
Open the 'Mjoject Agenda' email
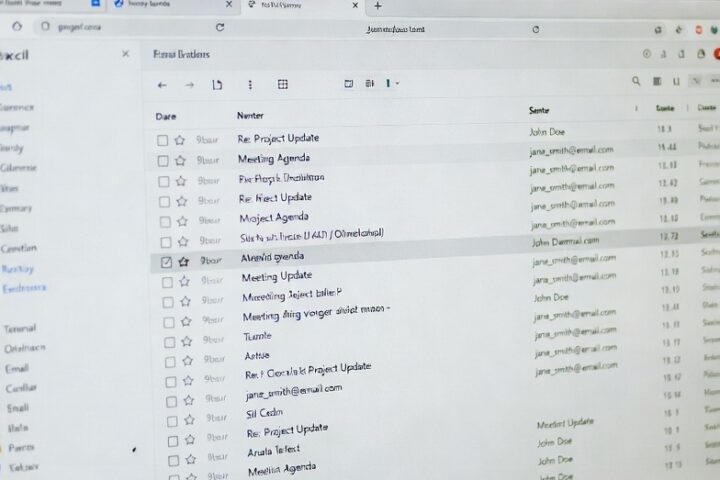(273, 217)
